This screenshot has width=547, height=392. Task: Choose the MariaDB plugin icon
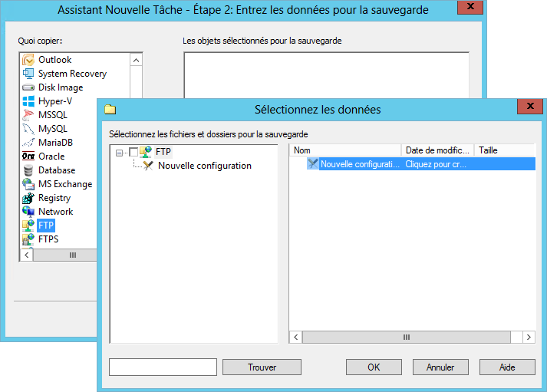coord(28,142)
